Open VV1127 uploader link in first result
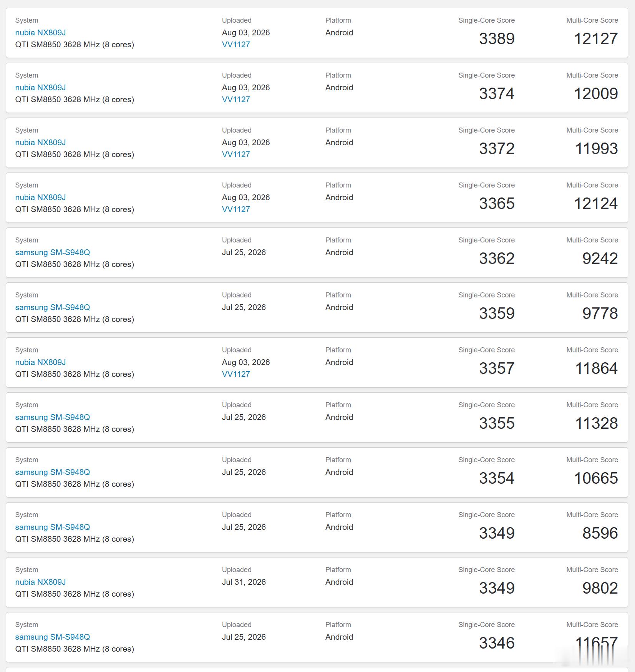Image resolution: width=635 pixels, height=672 pixels. click(x=236, y=45)
